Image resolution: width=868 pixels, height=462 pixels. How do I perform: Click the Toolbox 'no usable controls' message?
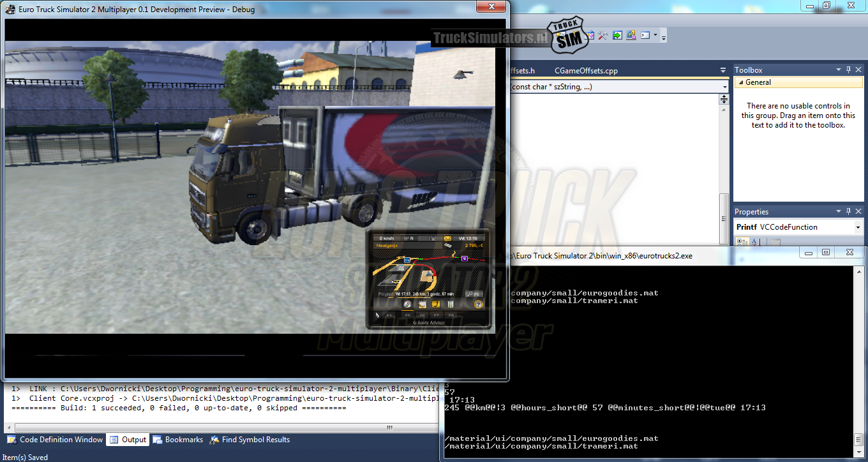click(798, 115)
